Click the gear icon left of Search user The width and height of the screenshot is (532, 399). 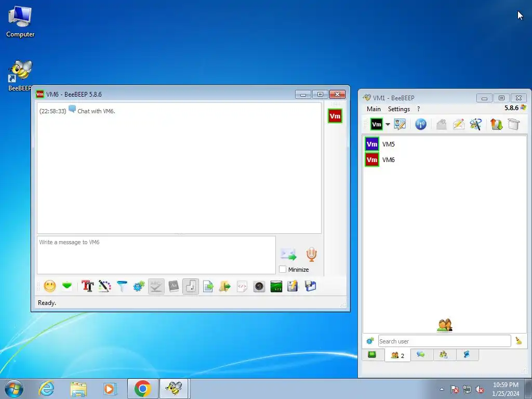[370, 341]
